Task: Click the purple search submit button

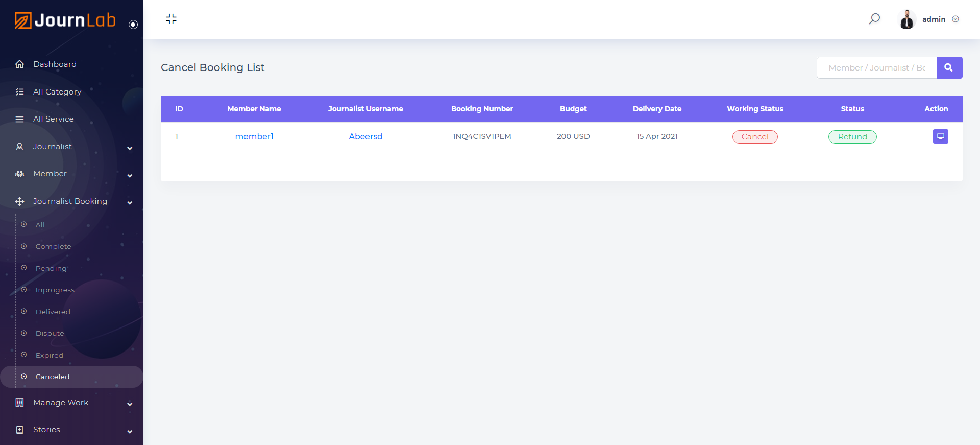Action: pos(949,67)
